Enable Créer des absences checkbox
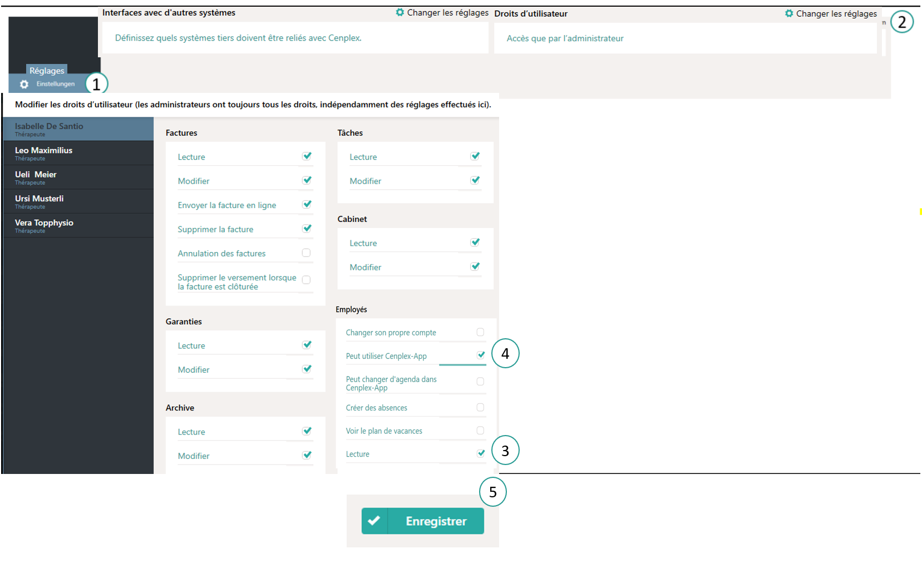Viewport: 922px width, 588px height. point(480,407)
